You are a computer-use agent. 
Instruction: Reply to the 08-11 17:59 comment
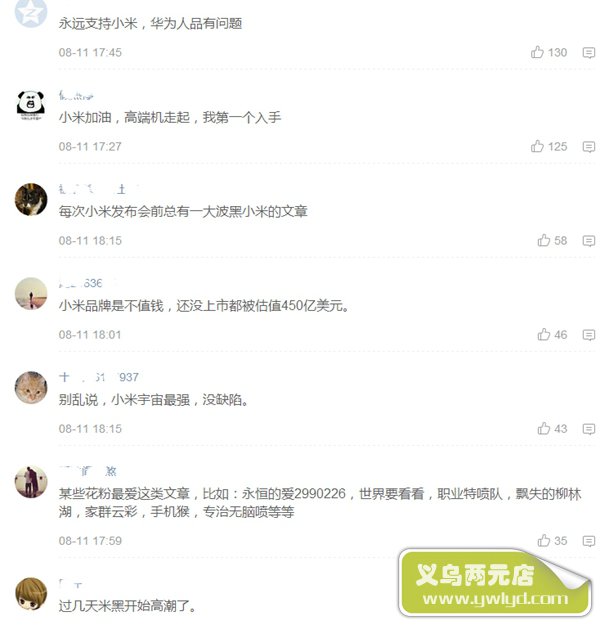tap(588, 541)
